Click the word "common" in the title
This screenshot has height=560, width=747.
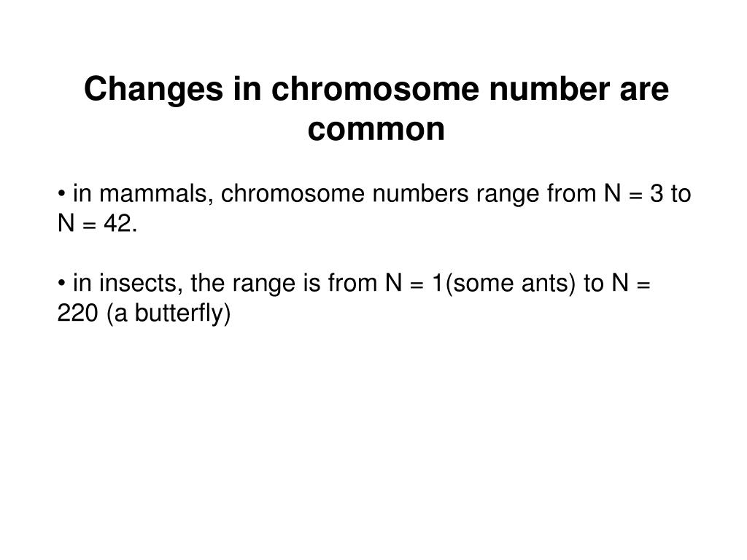click(376, 130)
